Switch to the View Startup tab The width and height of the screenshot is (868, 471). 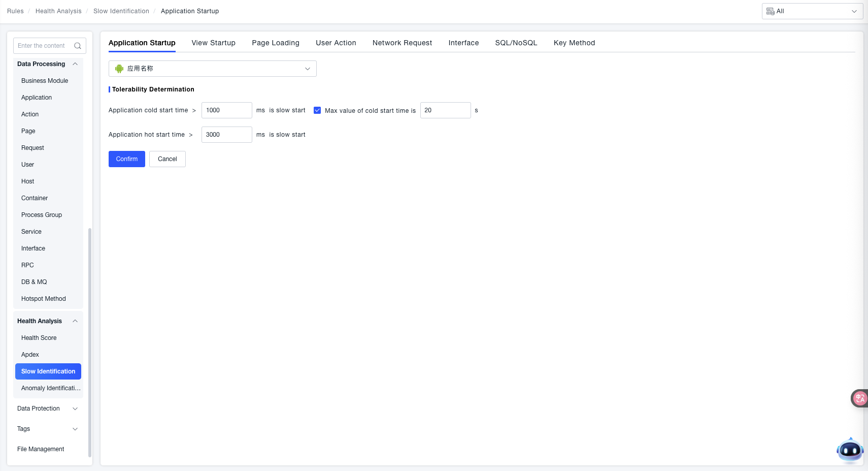pyautogui.click(x=213, y=43)
